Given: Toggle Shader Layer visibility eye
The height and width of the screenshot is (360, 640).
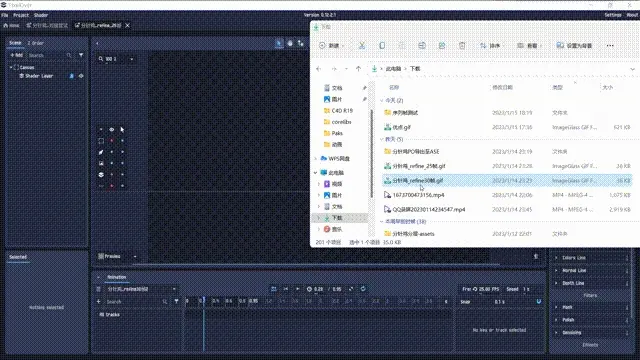Looking at the screenshot, I should coord(81,76).
